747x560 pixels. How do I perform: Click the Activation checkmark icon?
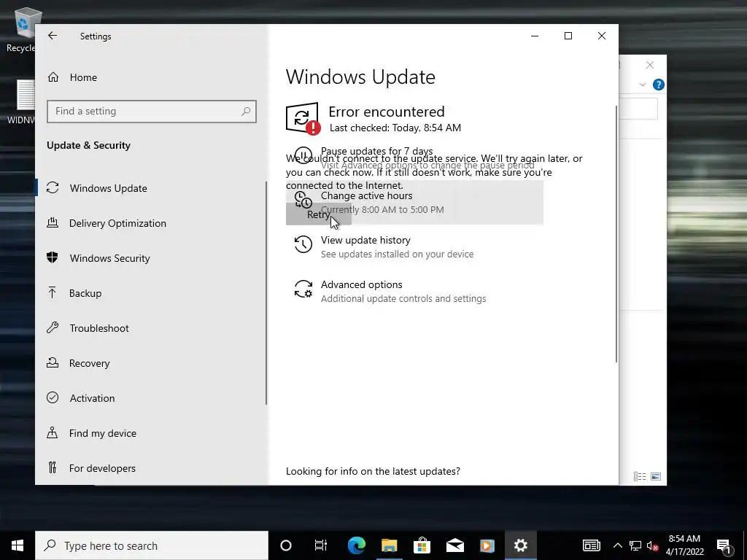click(x=53, y=397)
